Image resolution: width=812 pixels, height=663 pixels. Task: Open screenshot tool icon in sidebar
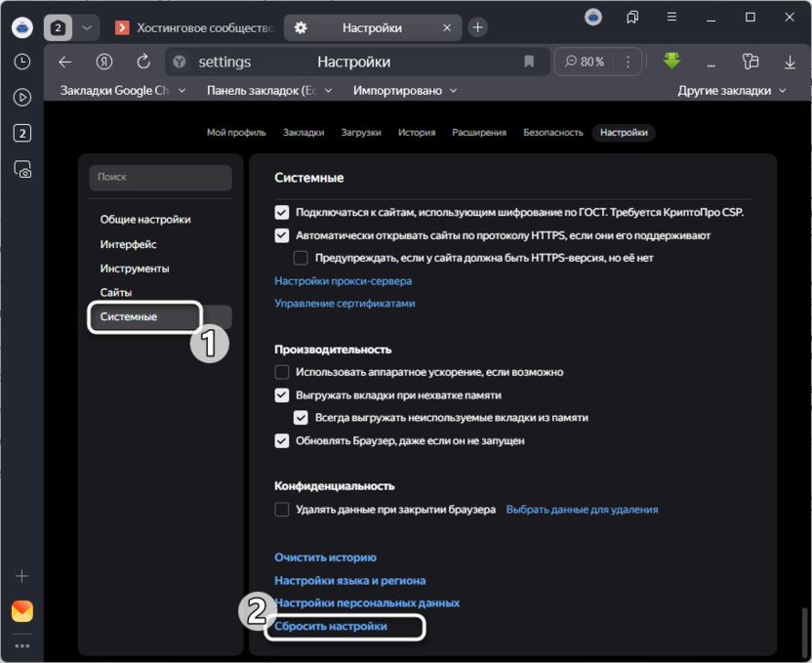22,169
